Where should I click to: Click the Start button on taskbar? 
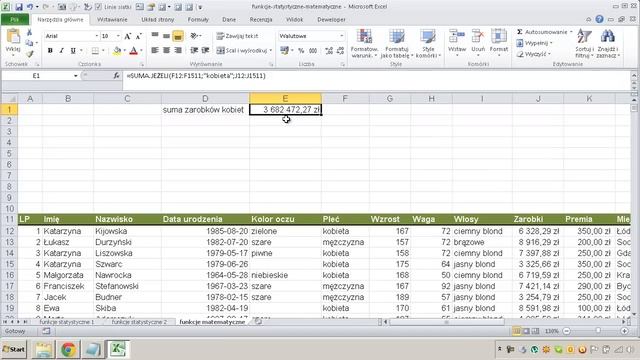pos(14,349)
